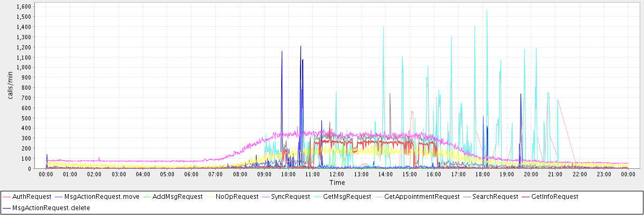Image resolution: width=644 pixels, height=215 pixels.
Task: Click the 06:00 time axis label
Action: click(x=192, y=175)
